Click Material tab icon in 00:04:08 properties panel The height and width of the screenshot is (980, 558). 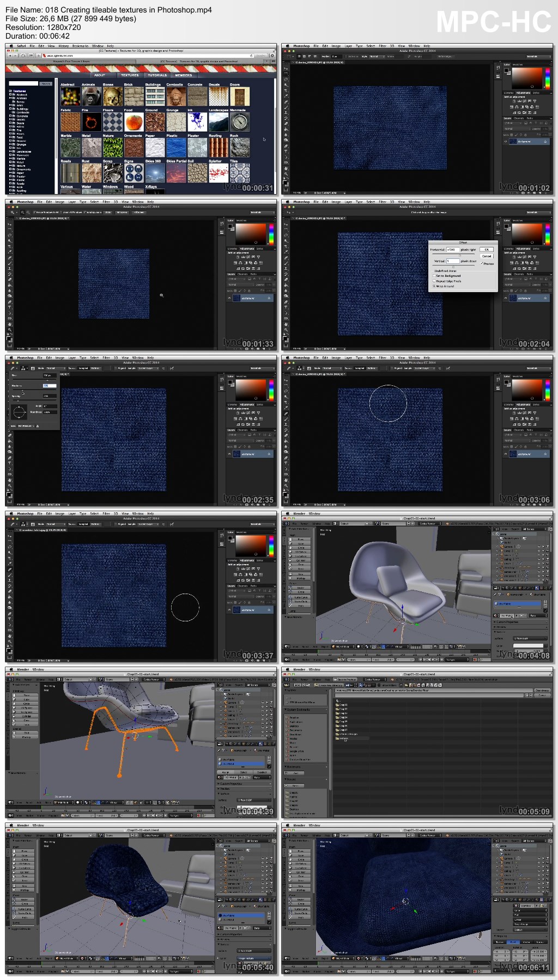537,588
